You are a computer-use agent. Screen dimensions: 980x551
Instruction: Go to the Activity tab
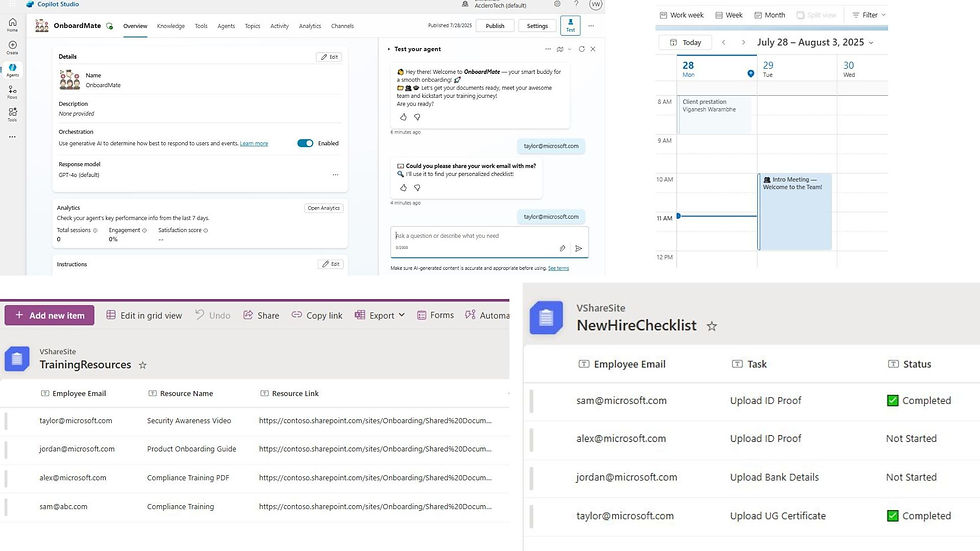(279, 26)
